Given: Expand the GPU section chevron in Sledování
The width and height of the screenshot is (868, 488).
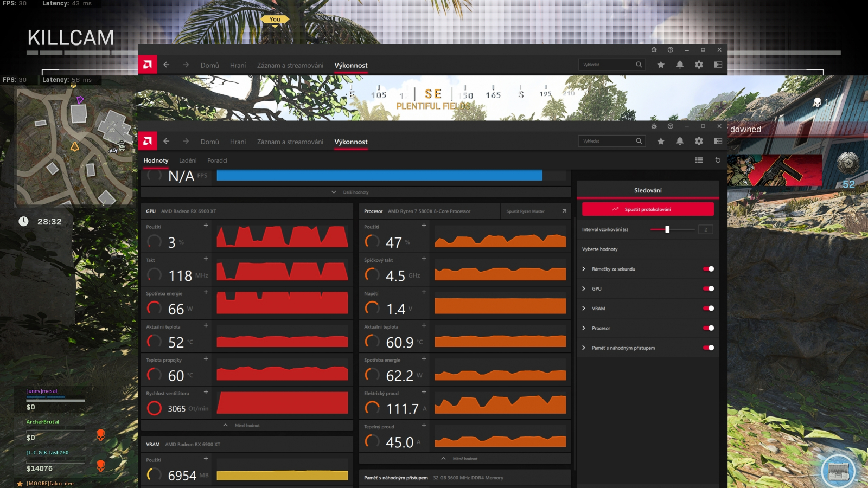Looking at the screenshot, I should (x=584, y=288).
